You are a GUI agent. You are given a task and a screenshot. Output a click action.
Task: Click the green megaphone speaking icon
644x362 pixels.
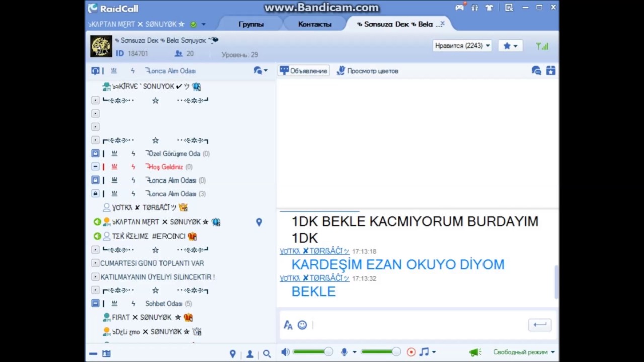tap(475, 352)
